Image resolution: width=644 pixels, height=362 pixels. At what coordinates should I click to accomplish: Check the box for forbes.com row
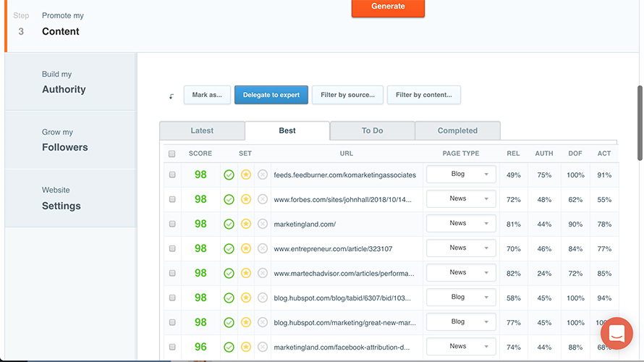pyautogui.click(x=172, y=200)
